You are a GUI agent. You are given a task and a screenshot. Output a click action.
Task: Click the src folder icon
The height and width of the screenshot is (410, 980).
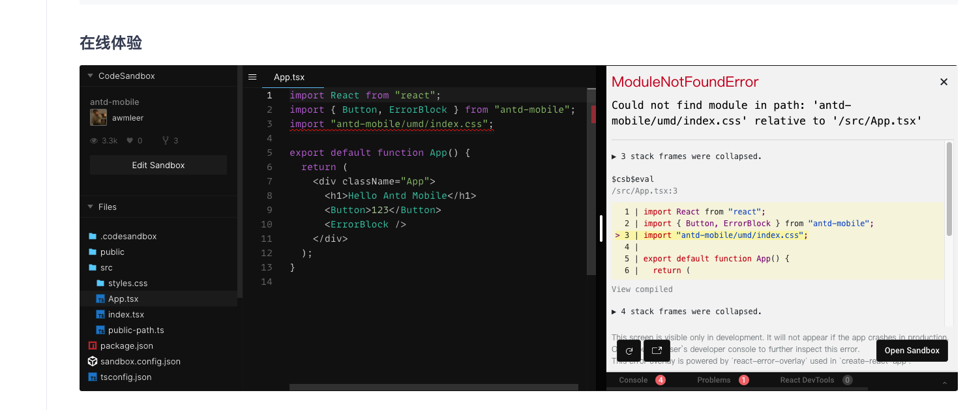pyautogui.click(x=93, y=267)
